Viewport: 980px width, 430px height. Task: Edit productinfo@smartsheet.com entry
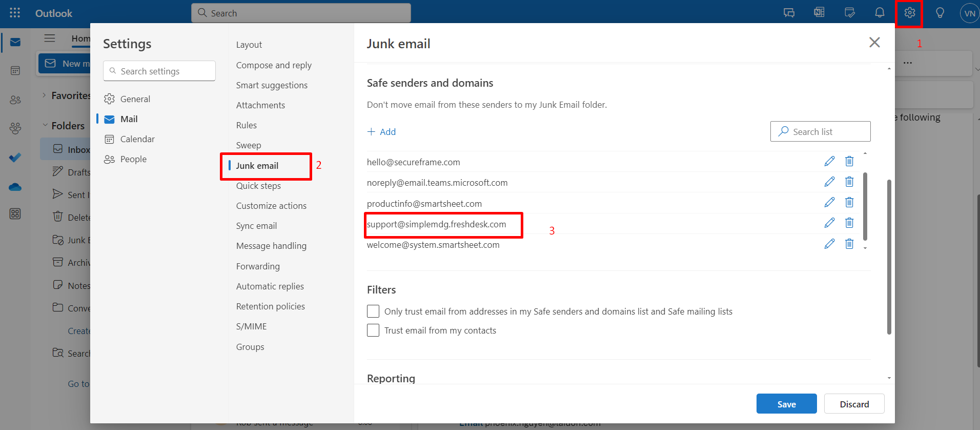(829, 202)
